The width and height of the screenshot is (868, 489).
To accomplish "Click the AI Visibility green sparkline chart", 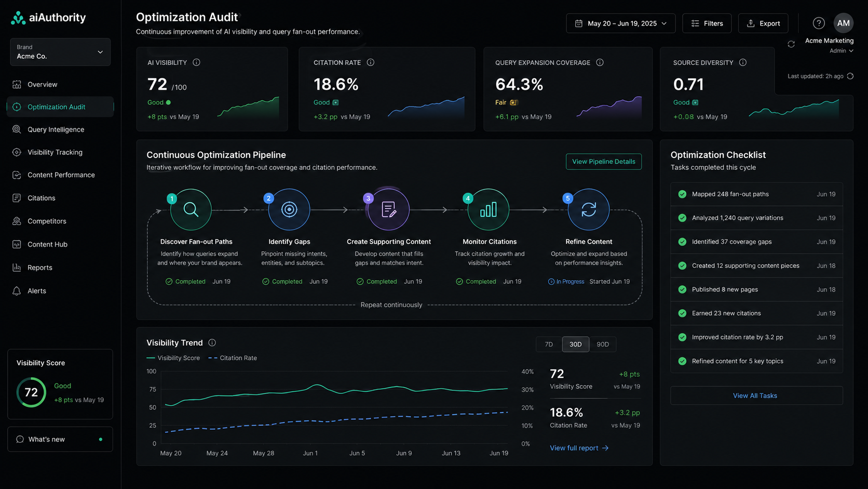I will (248, 107).
